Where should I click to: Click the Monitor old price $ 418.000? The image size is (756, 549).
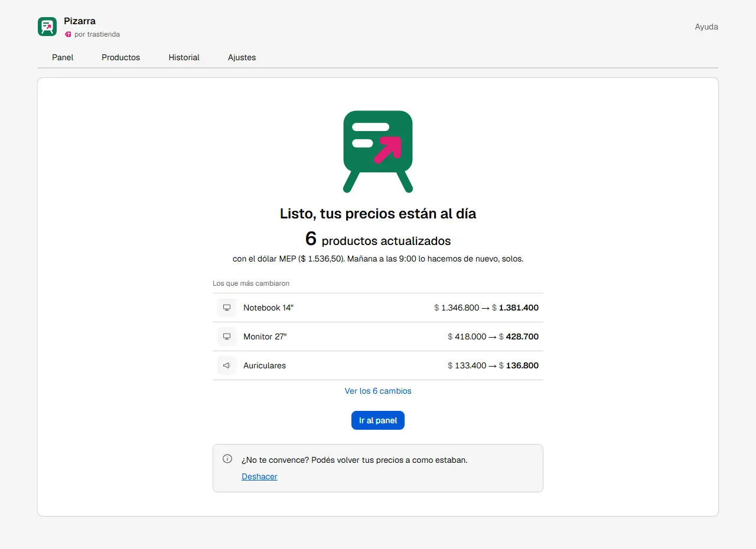point(467,336)
